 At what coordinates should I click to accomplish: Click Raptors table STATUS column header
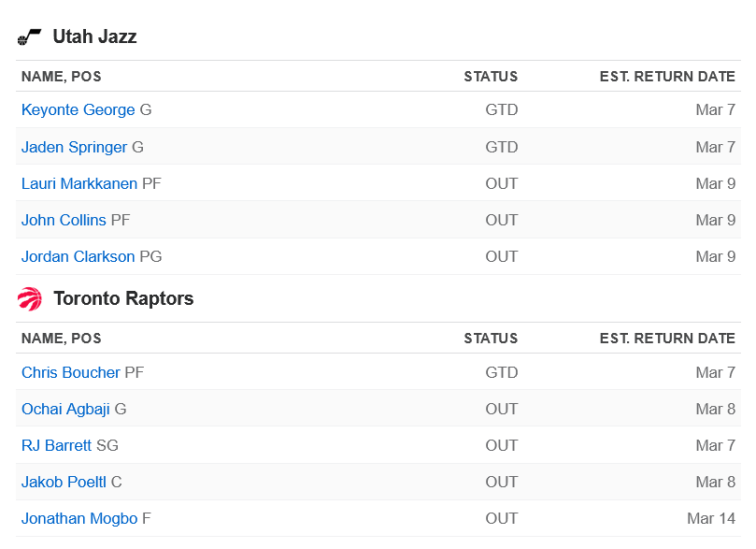pyautogui.click(x=491, y=339)
